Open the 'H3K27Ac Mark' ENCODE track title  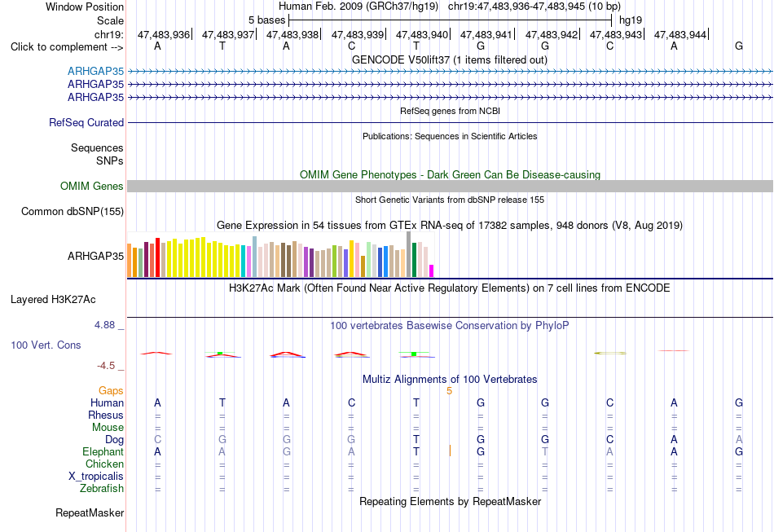[450, 288]
